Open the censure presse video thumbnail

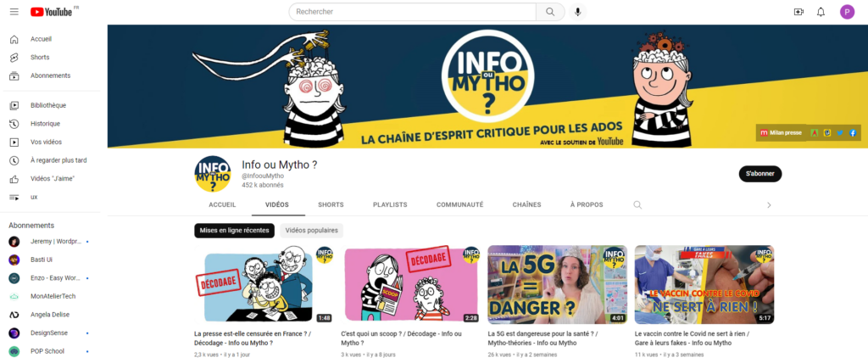click(264, 285)
